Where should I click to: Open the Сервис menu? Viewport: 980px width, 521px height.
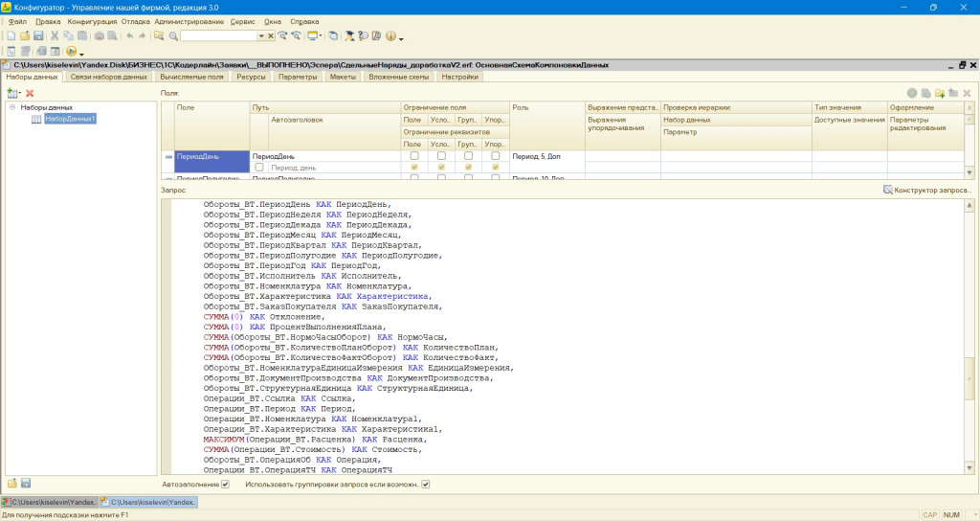click(x=242, y=21)
